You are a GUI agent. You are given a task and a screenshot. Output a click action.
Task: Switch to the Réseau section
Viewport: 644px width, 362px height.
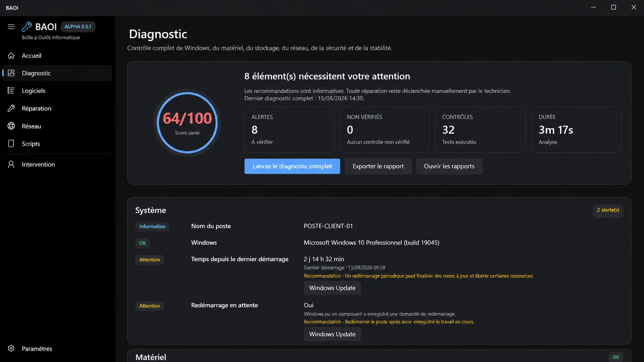point(57,126)
